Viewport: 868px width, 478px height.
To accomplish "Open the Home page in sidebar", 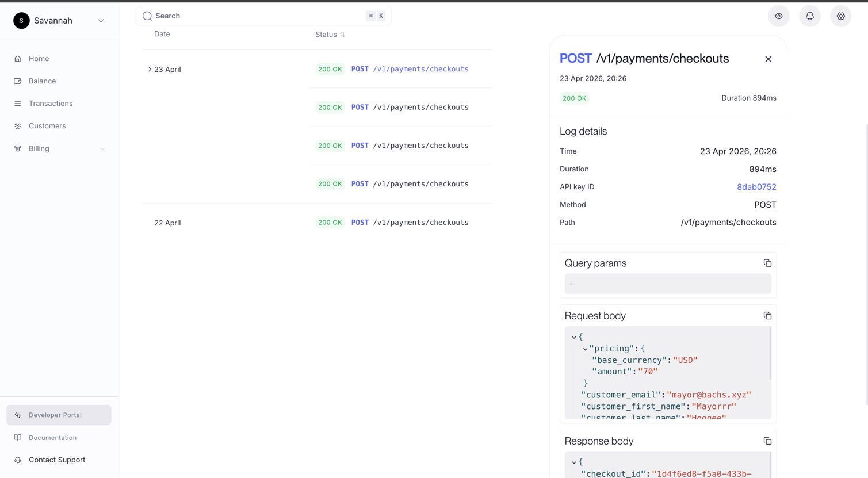I will coord(39,59).
